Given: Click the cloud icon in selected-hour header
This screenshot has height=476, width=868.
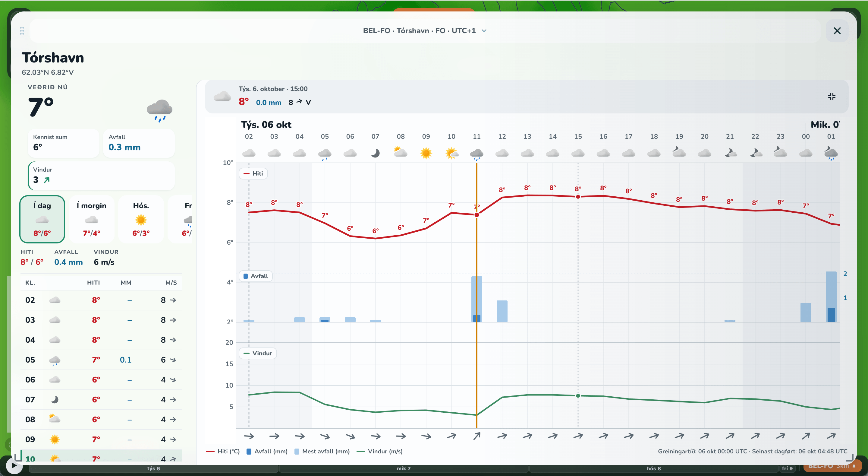Looking at the screenshot, I should tap(222, 97).
